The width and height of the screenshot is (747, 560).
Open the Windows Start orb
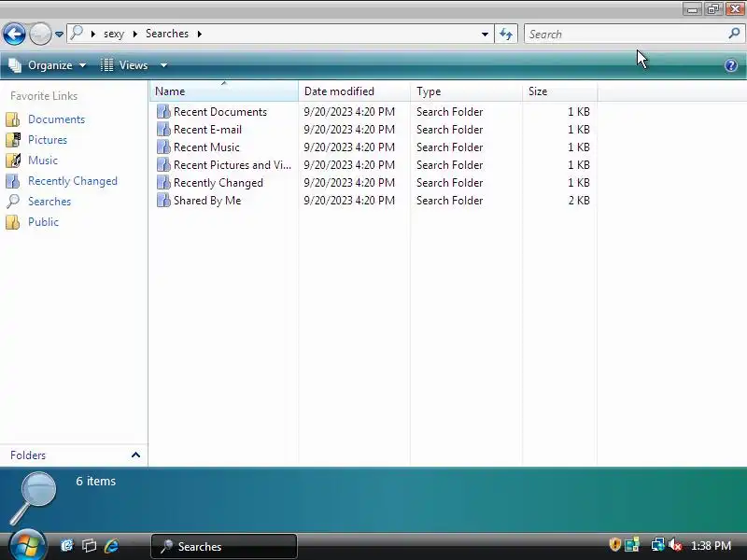coord(27,545)
